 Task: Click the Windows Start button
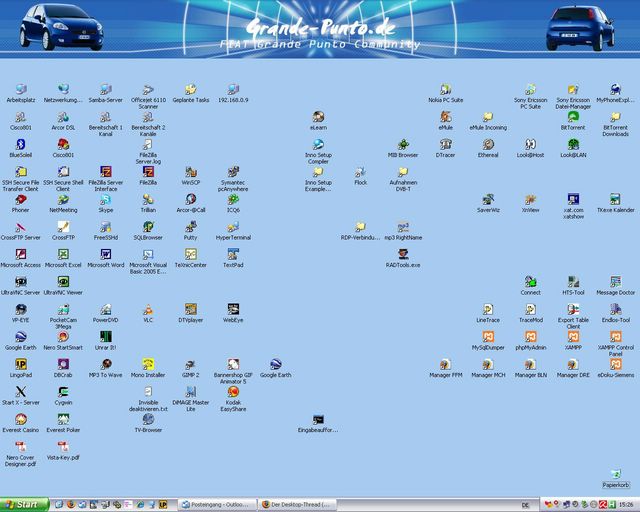point(20,504)
